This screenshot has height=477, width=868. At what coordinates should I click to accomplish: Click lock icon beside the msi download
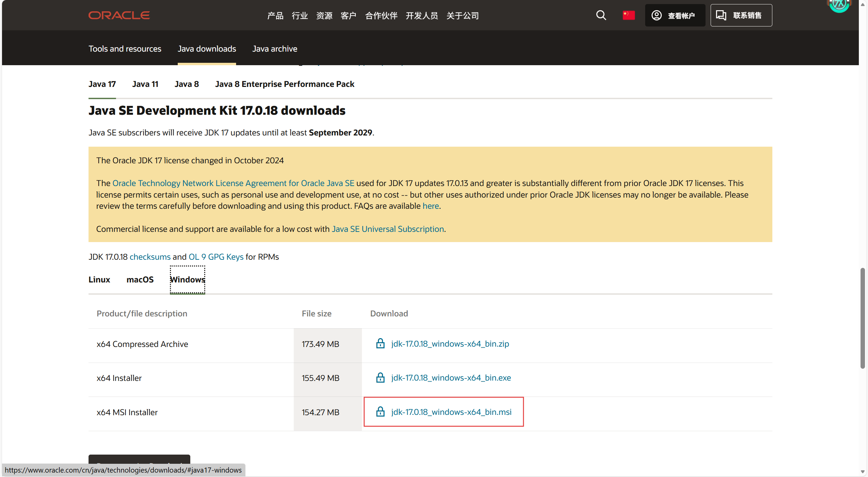pos(380,412)
